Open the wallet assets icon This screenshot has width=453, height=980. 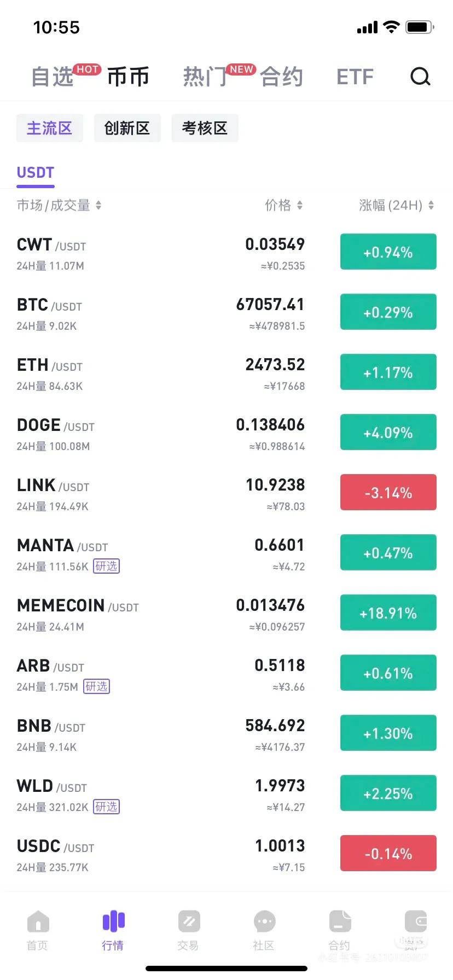pos(415,921)
